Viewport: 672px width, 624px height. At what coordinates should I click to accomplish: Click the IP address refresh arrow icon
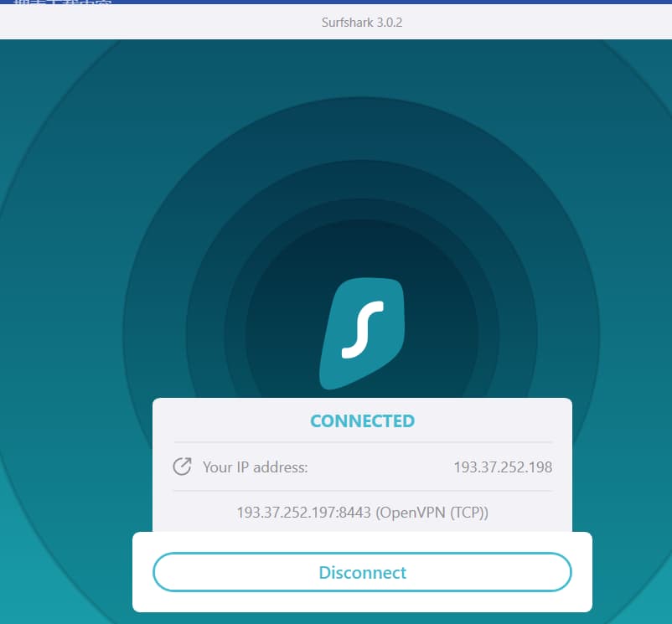(x=182, y=467)
